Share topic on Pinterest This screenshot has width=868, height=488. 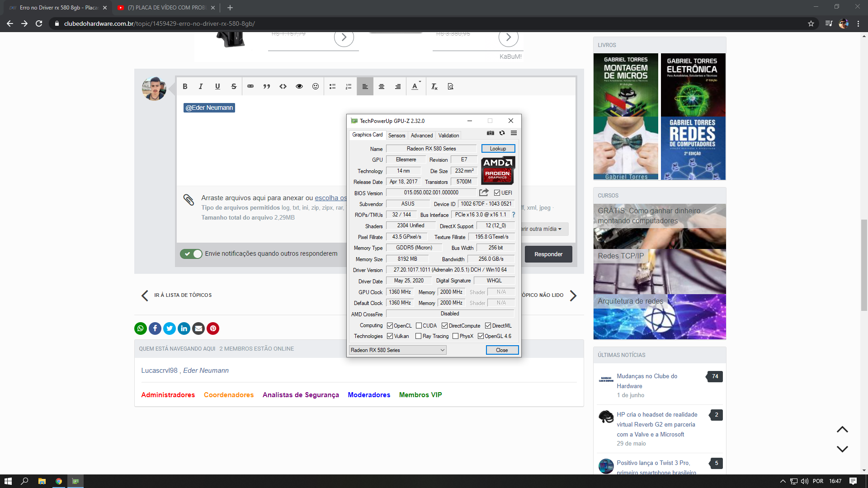(213, 328)
